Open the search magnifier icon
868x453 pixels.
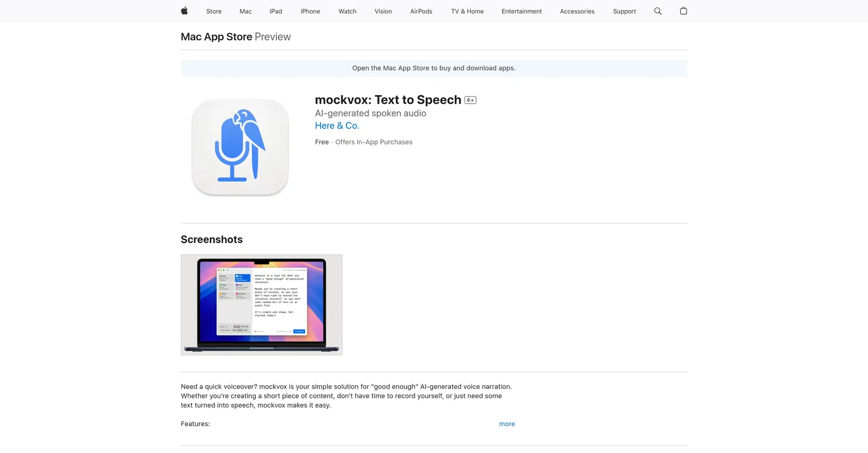(657, 11)
